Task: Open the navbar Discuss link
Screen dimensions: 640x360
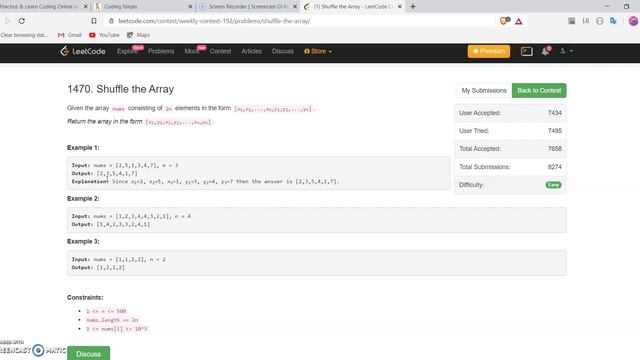Action: tap(283, 51)
